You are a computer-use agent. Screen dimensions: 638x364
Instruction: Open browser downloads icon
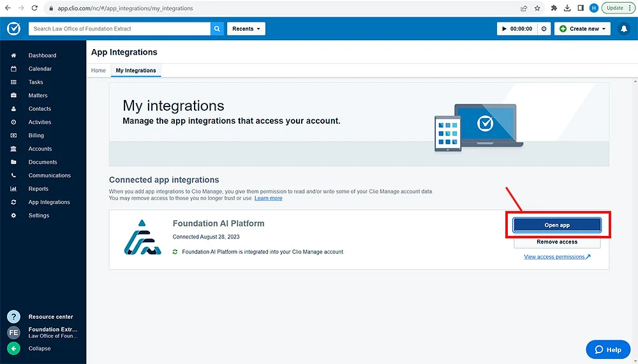[x=567, y=8]
